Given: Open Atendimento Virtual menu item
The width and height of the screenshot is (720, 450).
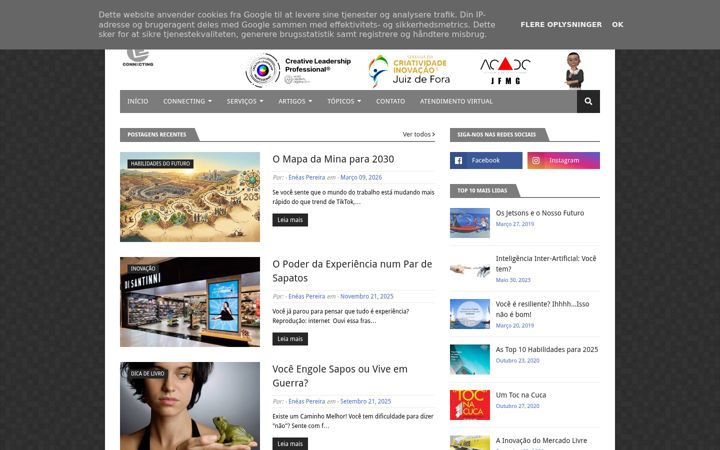Looking at the screenshot, I should click(456, 101).
